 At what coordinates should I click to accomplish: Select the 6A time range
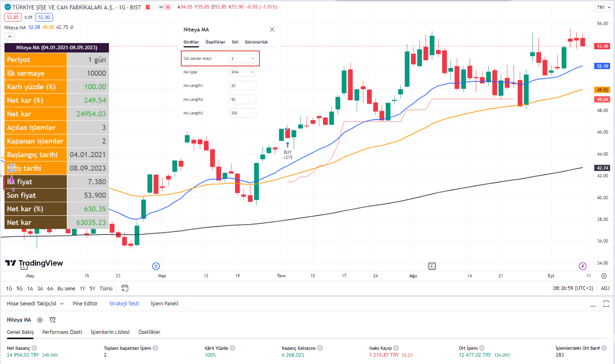[50, 289]
